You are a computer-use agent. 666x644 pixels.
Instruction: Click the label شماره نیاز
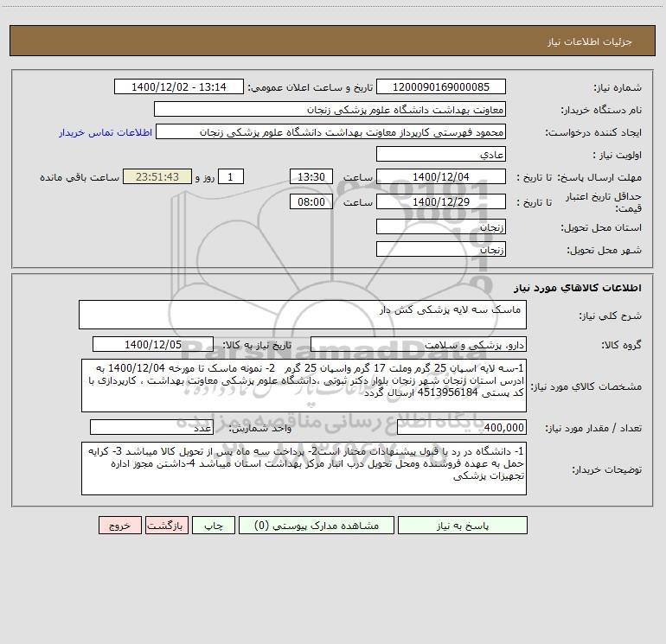(618, 88)
